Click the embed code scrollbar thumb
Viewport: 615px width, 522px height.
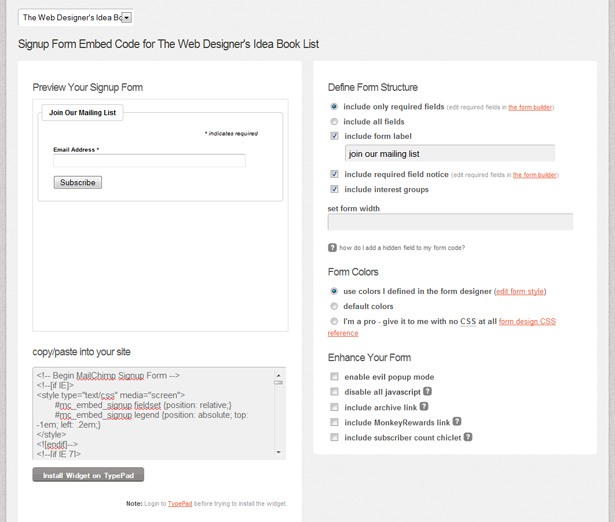pyautogui.click(x=278, y=382)
